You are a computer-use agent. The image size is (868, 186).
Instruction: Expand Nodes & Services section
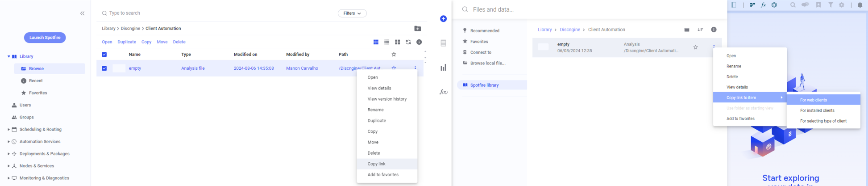[x=8, y=166]
